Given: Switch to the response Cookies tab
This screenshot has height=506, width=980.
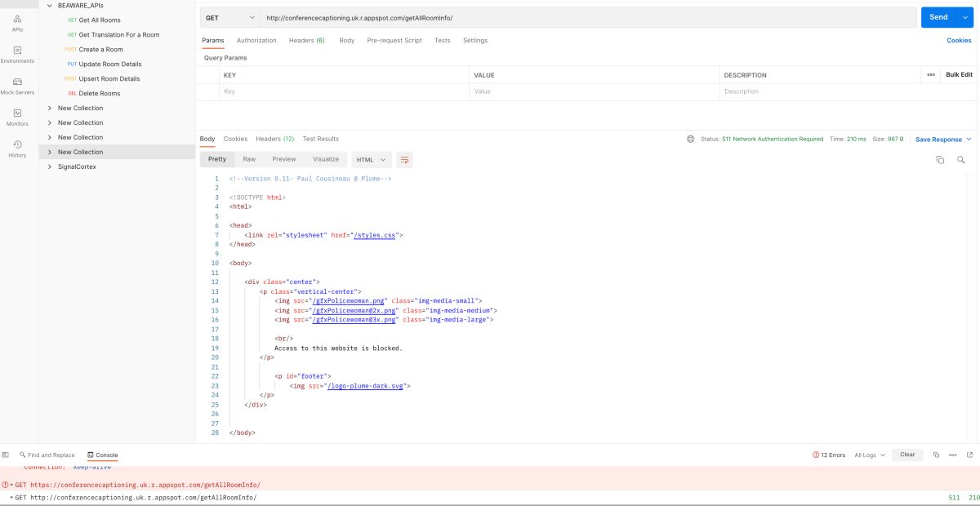Looking at the screenshot, I should click(x=235, y=139).
